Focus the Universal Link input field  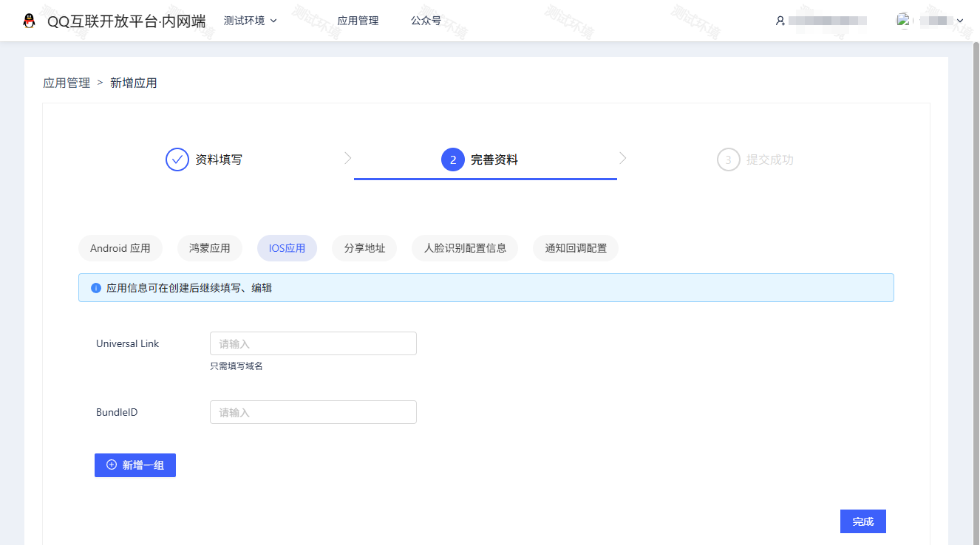click(313, 343)
